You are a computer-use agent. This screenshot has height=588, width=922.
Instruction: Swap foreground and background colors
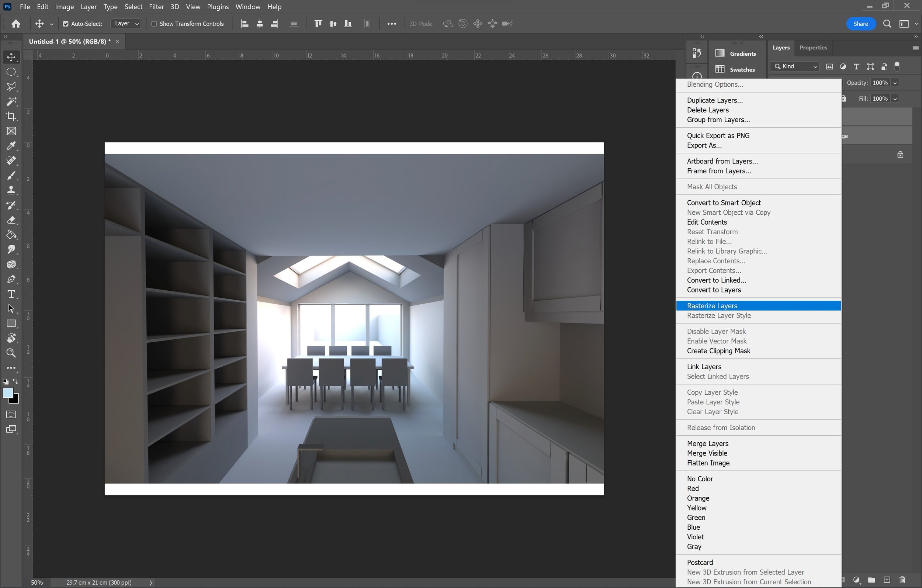point(15,381)
